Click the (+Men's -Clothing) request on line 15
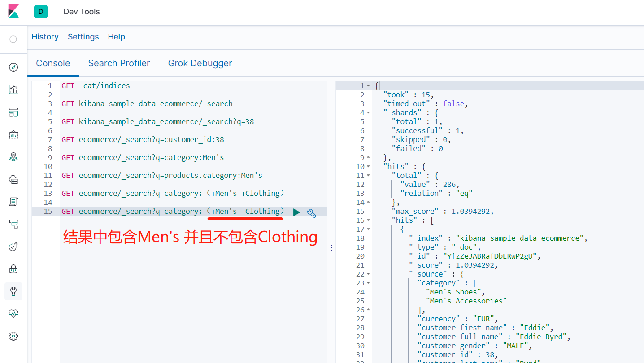This screenshot has height=363, width=644. point(173,211)
